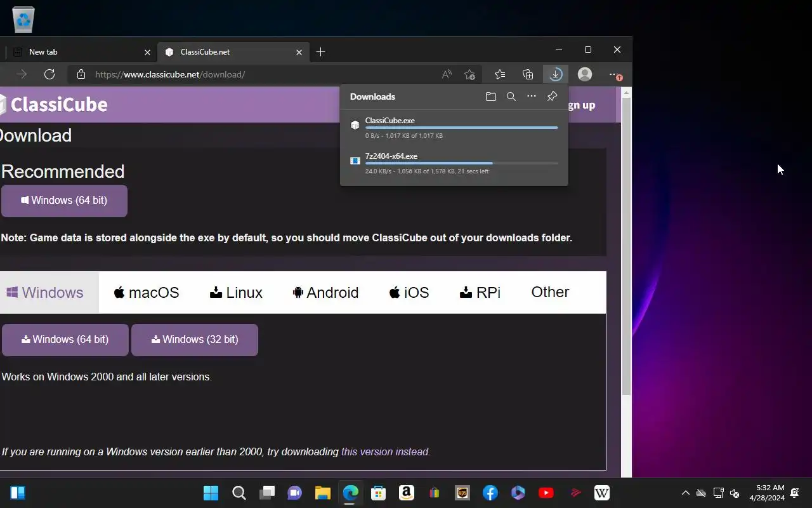Image resolution: width=812 pixels, height=508 pixels.
Task: Activate the Read aloud icon in address bar
Action: click(x=447, y=74)
